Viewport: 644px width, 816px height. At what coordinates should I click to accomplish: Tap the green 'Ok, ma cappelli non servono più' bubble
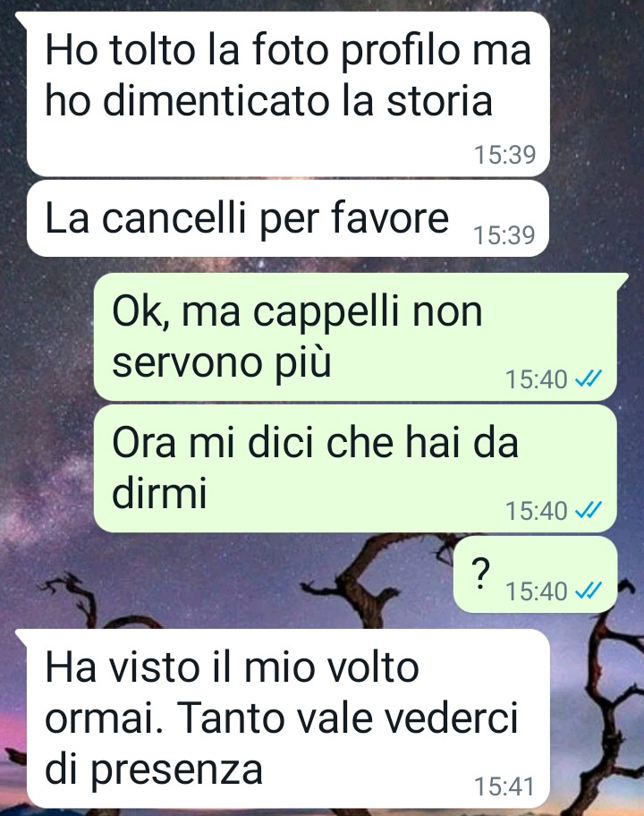pos(355,336)
